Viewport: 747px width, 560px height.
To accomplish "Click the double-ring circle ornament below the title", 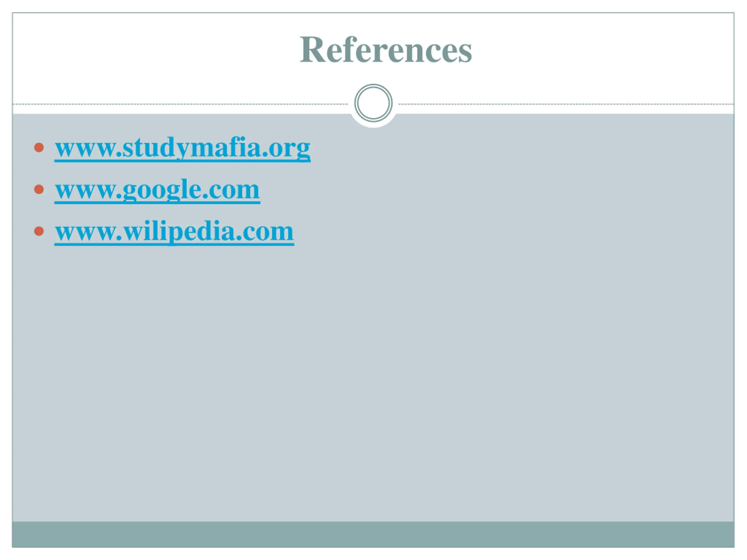I will pyautogui.click(x=373, y=103).
